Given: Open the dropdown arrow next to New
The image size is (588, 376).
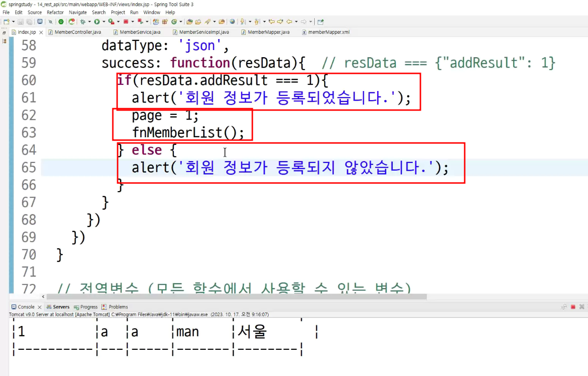Looking at the screenshot, I should (13, 21).
